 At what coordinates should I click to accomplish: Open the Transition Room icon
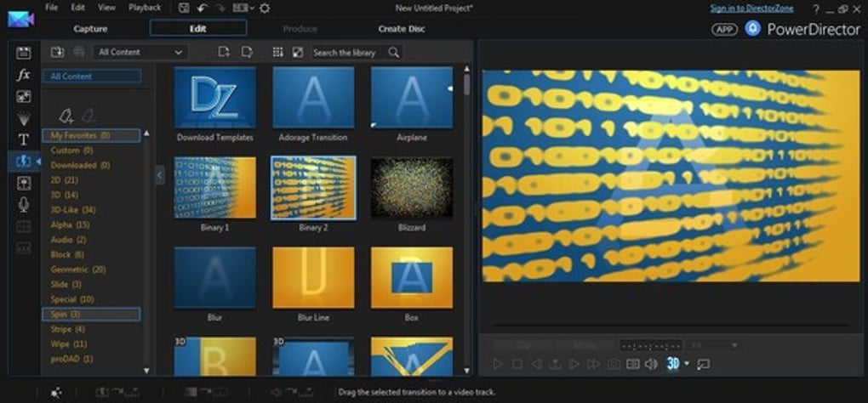pyautogui.click(x=23, y=162)
